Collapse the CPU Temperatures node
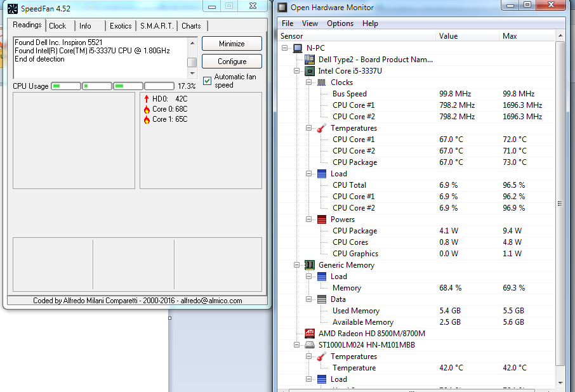Screen dimensions: 575x392 click(x=309, y=128)
